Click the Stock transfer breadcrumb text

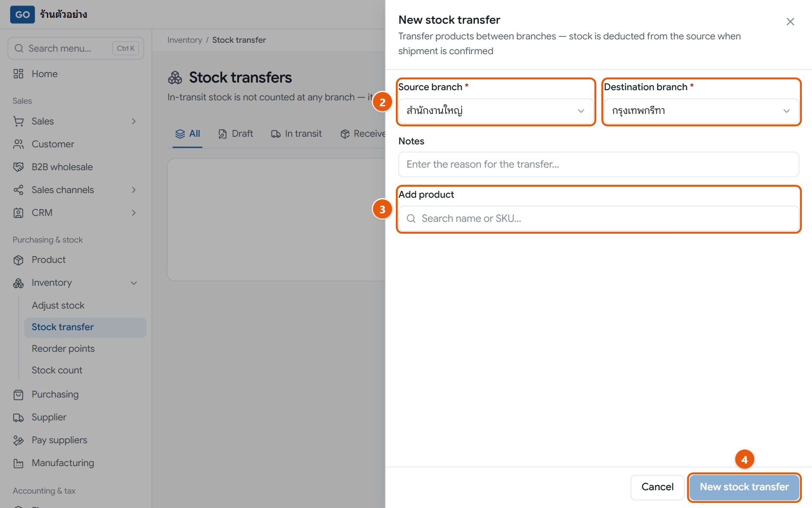pyautogui.click(x=239, y=40)
